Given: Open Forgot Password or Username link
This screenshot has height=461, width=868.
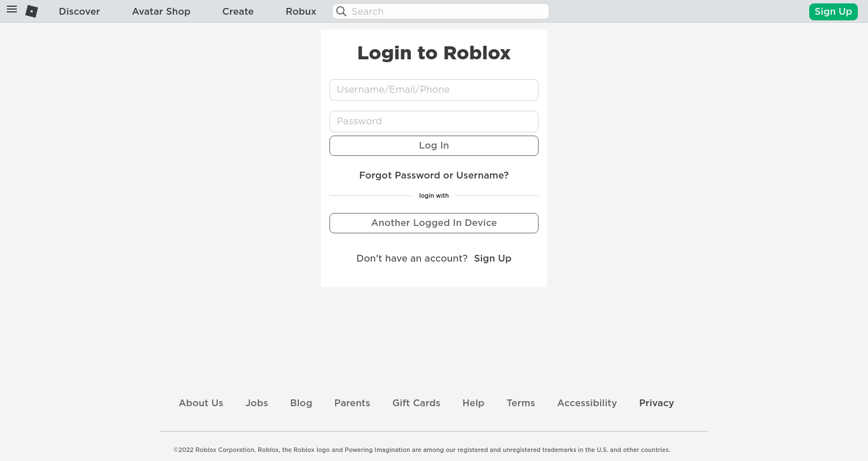Looking at the screenshot, I should (434, 176).
